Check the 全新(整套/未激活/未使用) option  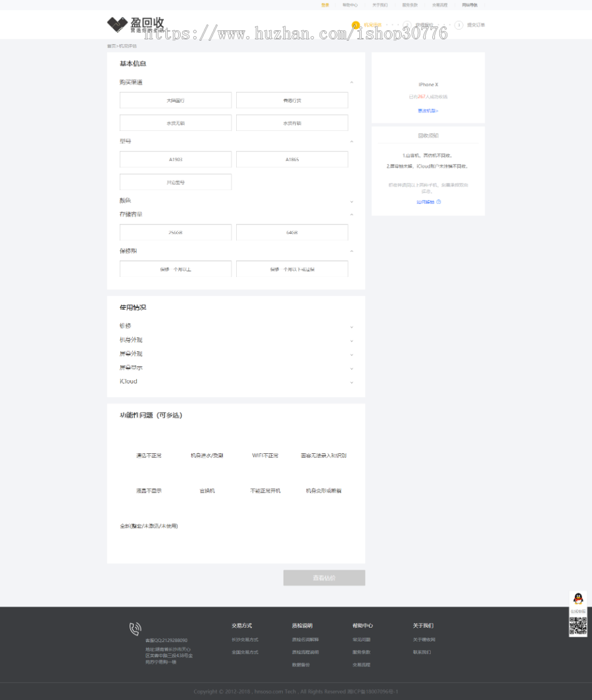point(149,526)
